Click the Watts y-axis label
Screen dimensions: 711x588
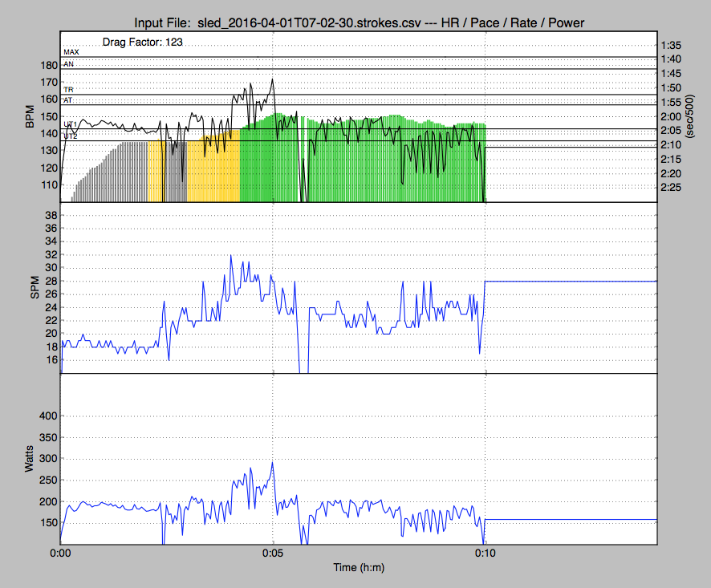pyautogui.click(x=30, y=459)
